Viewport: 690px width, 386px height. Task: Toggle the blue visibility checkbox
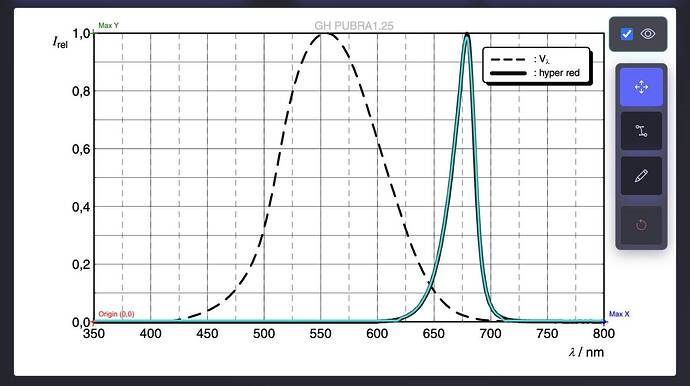click(x=627, y=34)
